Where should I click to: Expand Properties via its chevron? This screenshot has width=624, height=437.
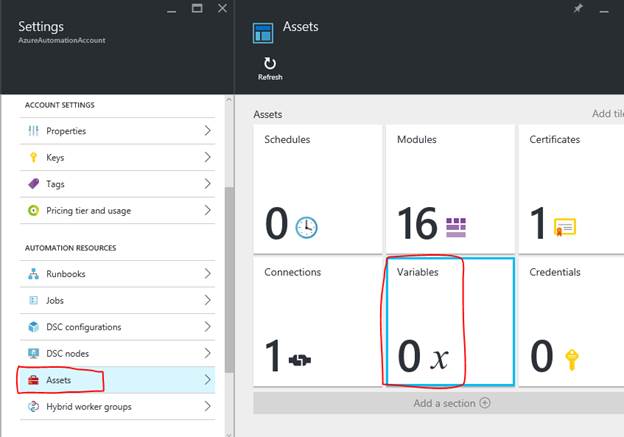(207, 131)
